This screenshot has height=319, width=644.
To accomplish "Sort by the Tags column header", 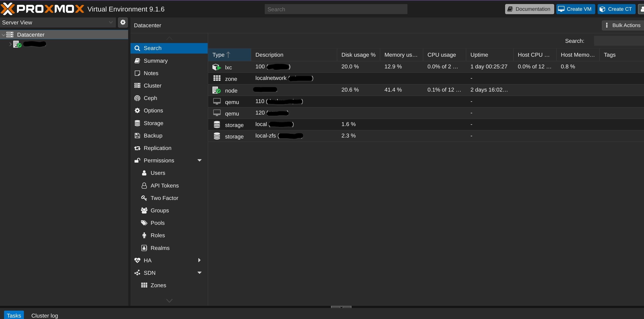I will (x=622, y=55).
